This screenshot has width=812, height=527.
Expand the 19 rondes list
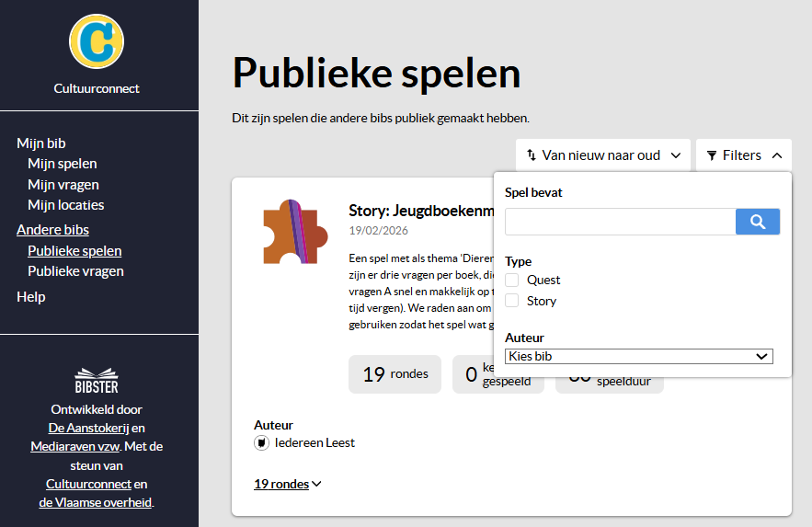287,484
